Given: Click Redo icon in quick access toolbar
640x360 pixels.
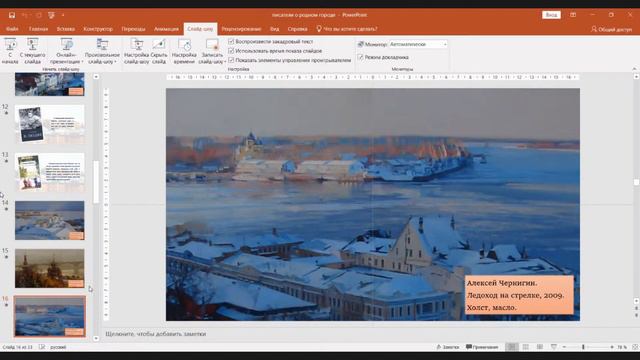Looking at the screenshot, I should click(x=38, y=15).
